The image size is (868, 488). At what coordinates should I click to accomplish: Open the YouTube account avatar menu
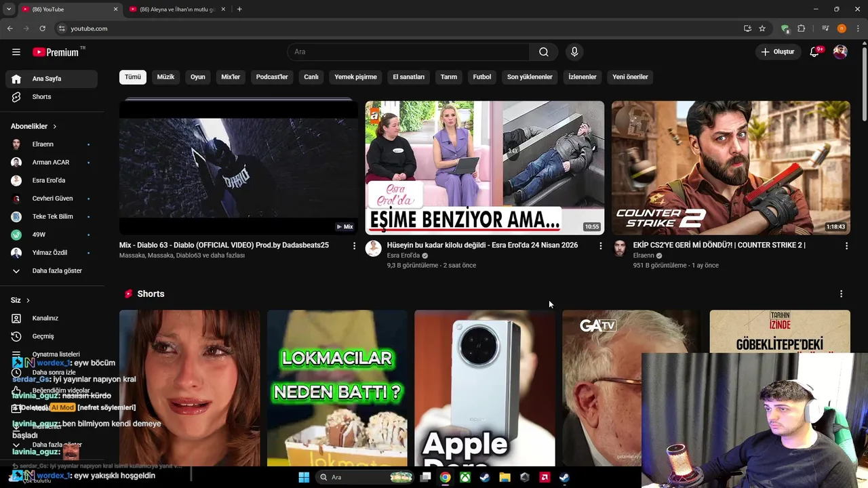click(840, 52)
